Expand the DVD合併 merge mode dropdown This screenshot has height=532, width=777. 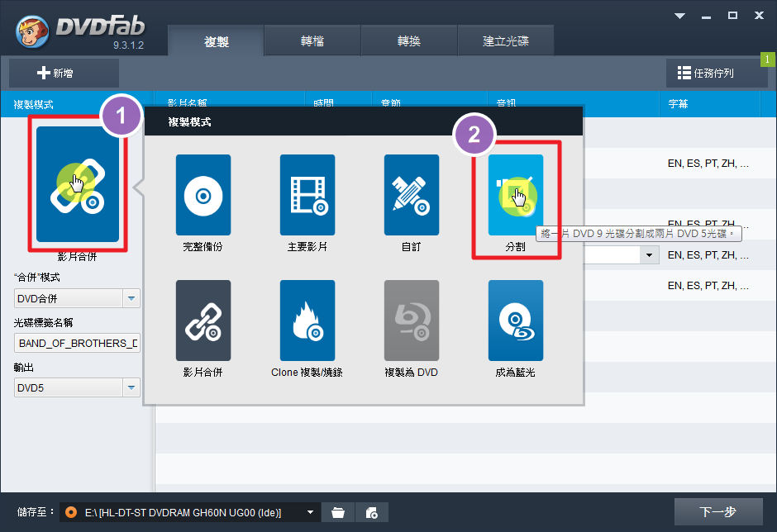click(131, 298)
